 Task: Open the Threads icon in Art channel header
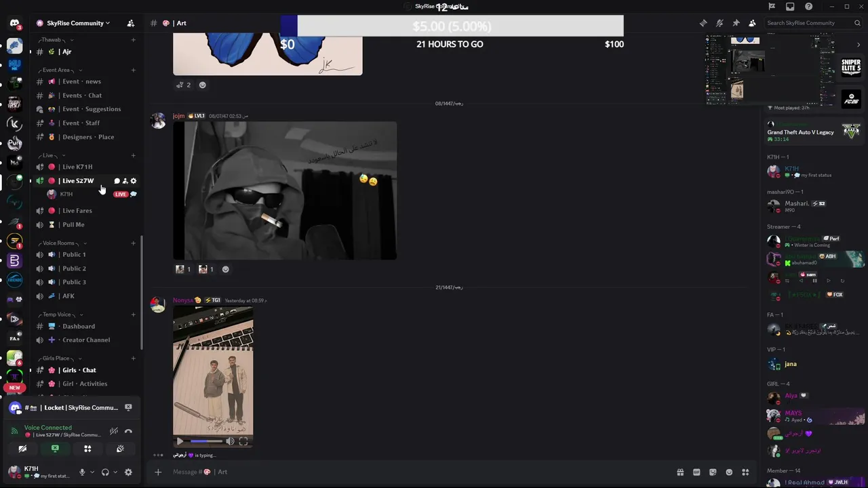[703, 23]
